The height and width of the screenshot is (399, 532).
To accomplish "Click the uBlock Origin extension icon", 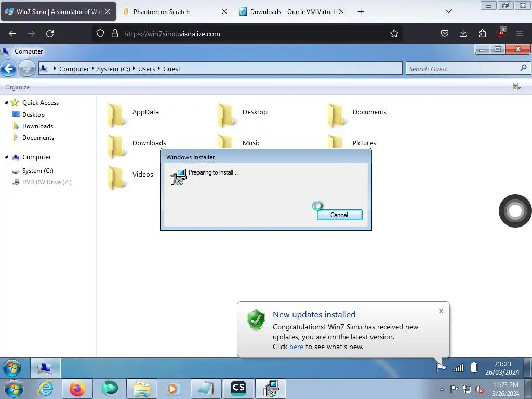I will pos(501,33).
